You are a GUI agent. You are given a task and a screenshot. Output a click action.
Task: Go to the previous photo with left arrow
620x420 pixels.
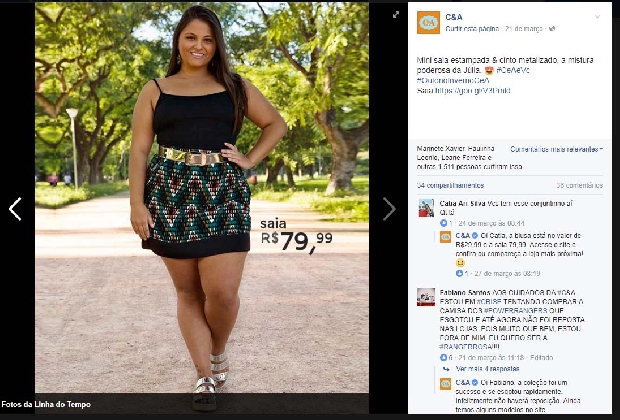tap(15, 209)
